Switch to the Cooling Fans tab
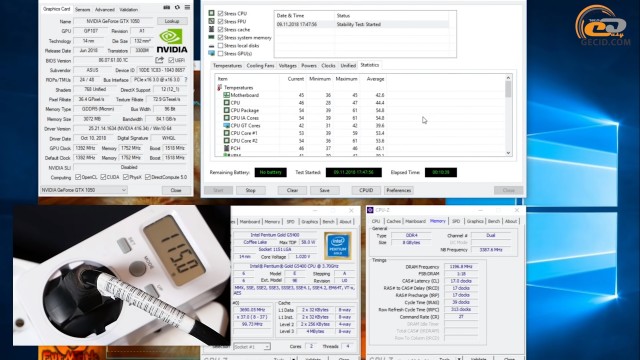This screenshot has width=640, height=360. [260, 66]
